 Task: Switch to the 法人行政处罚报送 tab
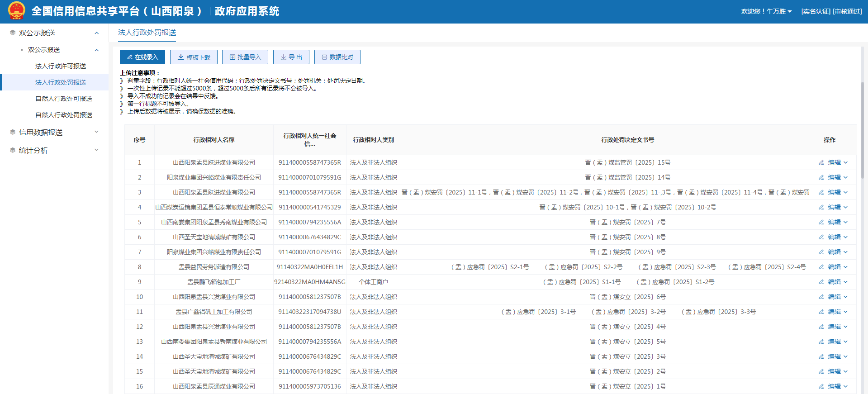click(x=147, y=33)
